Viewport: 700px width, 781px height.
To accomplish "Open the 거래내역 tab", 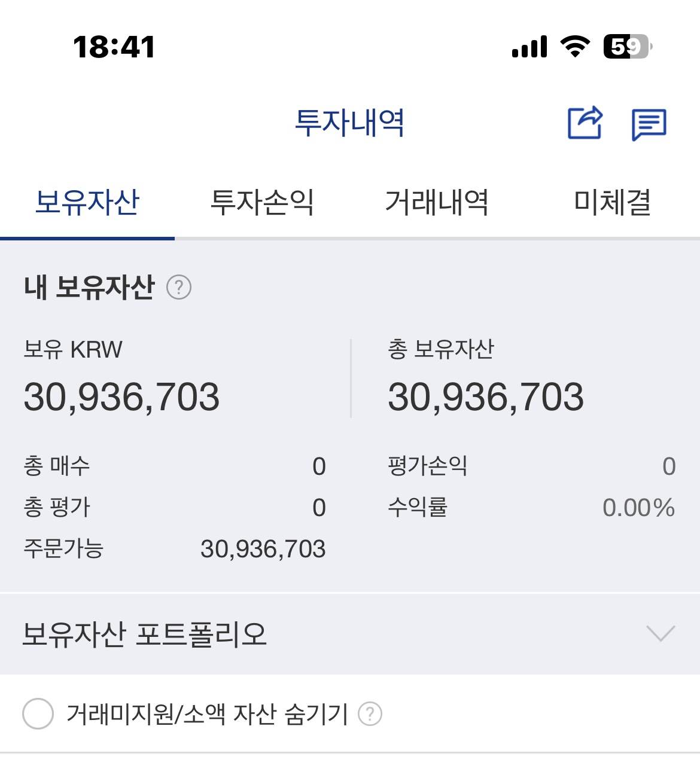I will [x=437, y=202].
